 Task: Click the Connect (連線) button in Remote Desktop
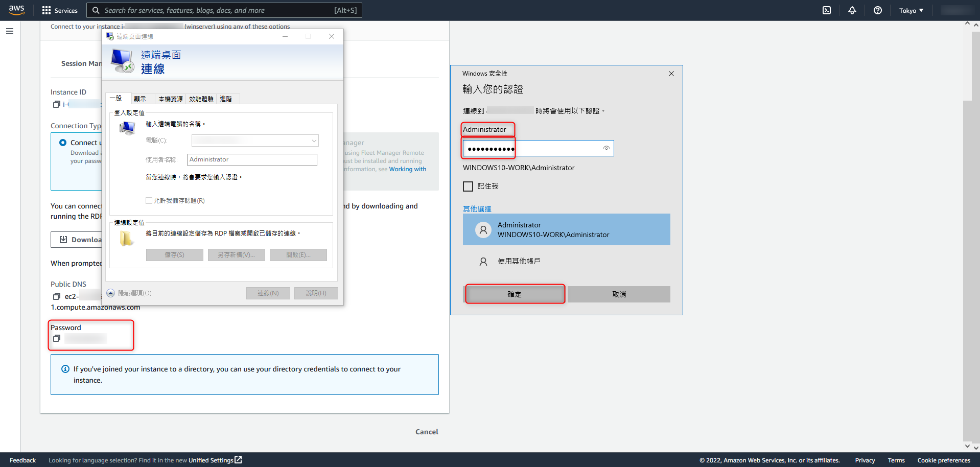click(268, 293)
